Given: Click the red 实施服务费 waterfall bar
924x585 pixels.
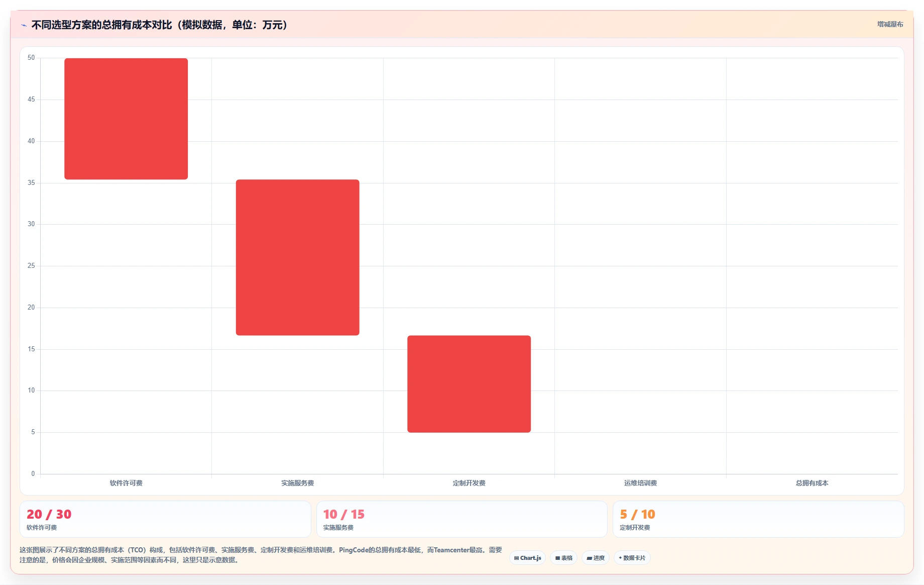Looking at the screenshot, I should (x=298, y=257).
